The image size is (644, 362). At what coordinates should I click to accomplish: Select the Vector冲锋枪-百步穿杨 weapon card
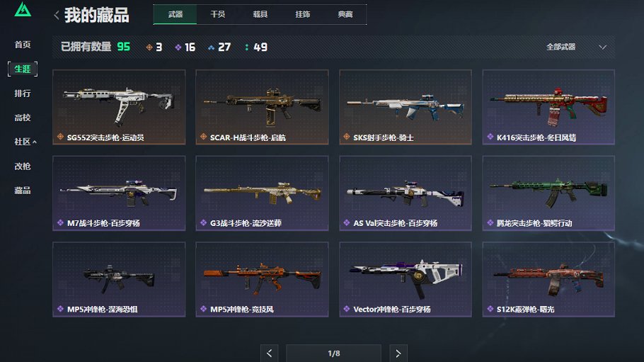(406, 279)
